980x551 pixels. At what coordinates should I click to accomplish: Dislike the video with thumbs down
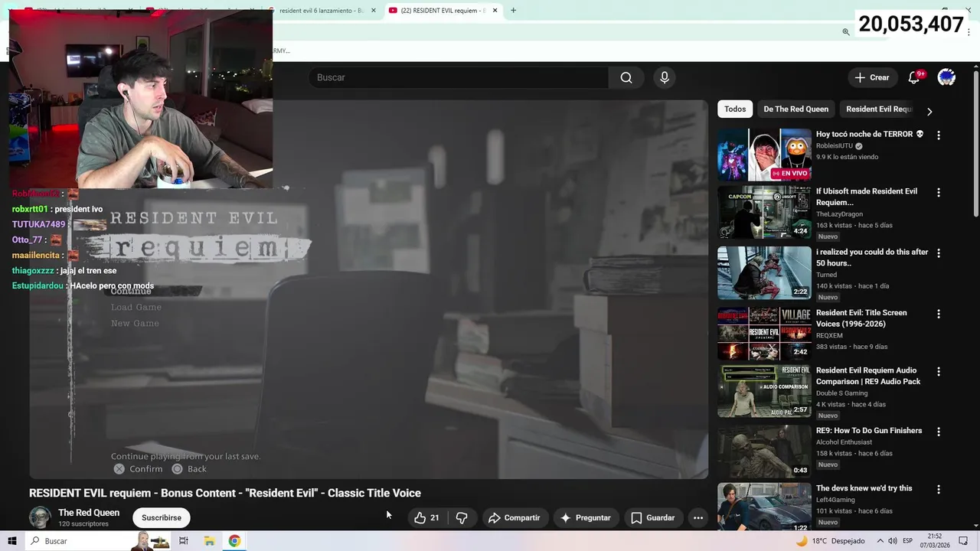click(462, 518)
